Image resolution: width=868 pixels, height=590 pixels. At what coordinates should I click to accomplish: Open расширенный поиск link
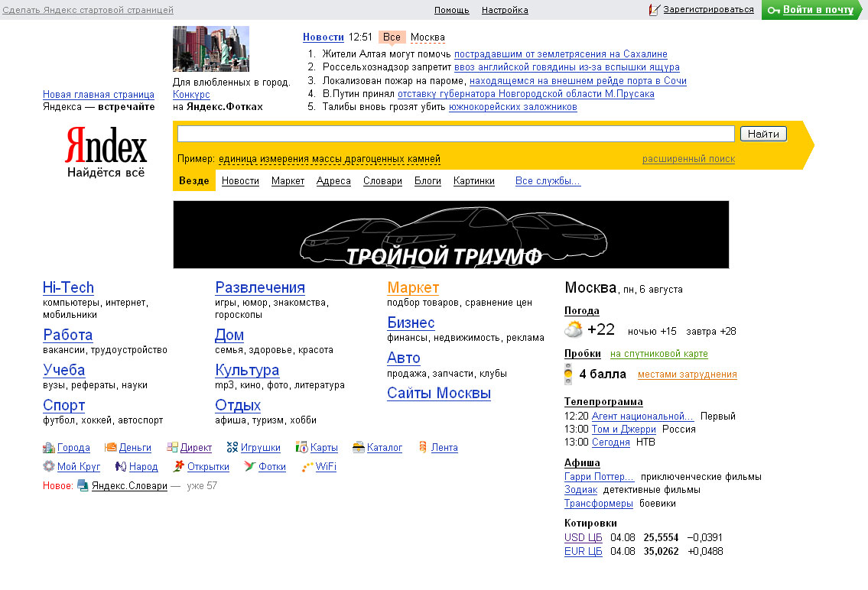pos(688,159)
